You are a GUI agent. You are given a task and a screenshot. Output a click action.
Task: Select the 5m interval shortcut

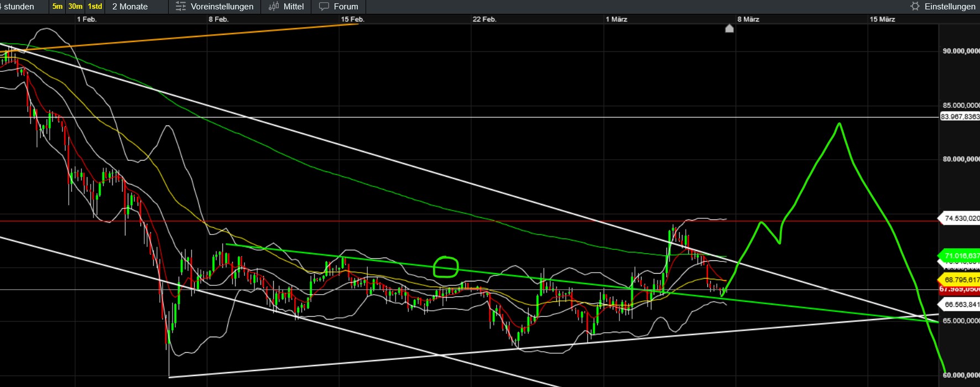tap(58, 7)
